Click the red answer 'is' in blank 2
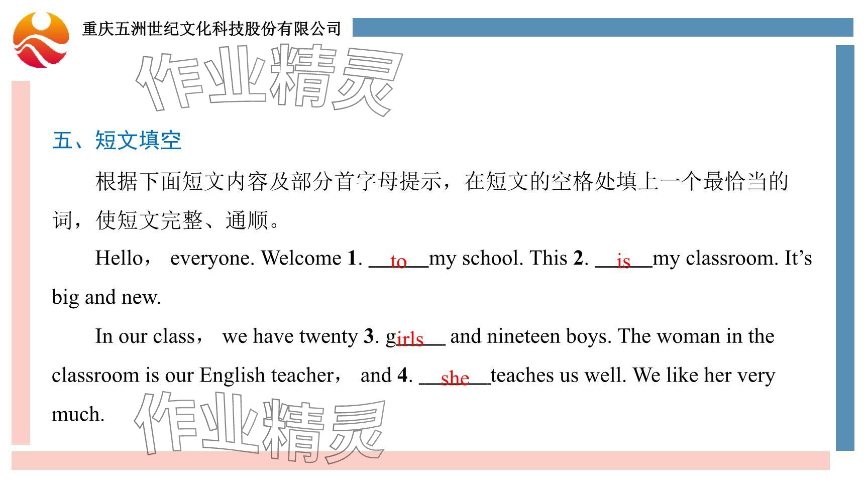868x488 pixels. coord(623,261)
